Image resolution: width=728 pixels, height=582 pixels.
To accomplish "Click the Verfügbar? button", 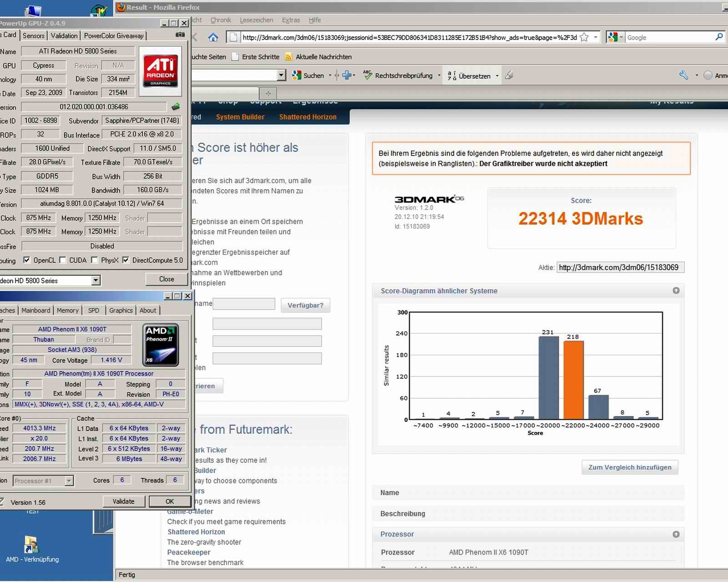I will 305,305.
